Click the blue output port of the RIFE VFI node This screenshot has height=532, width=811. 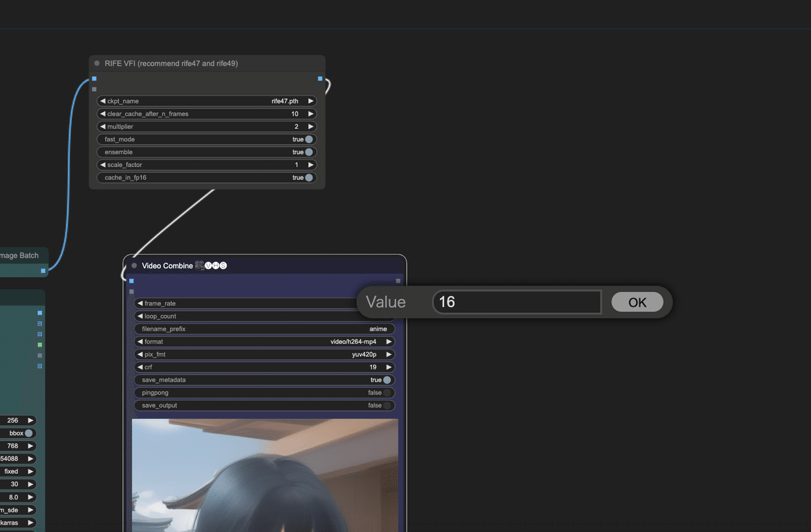(320, 78)
